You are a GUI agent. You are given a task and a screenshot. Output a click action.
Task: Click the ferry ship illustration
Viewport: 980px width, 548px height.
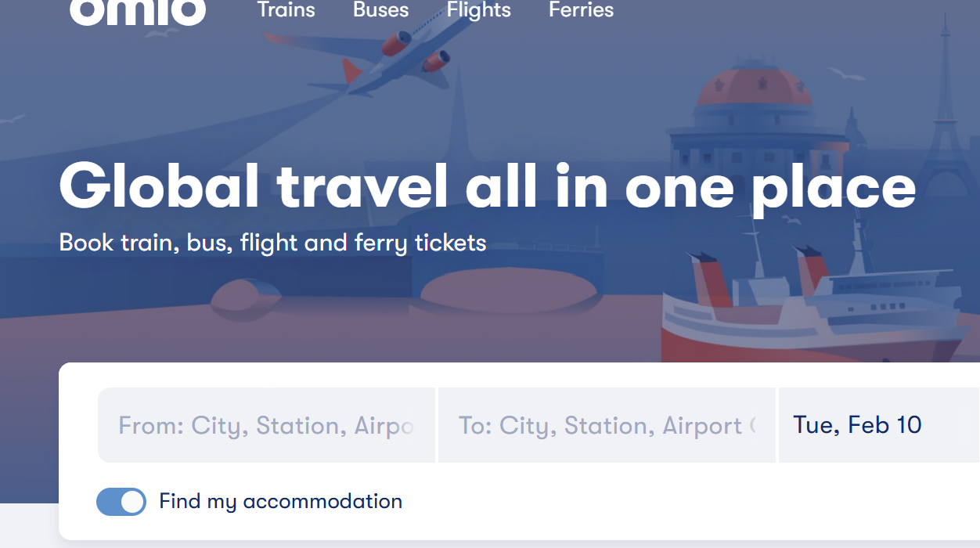(814, 313)
